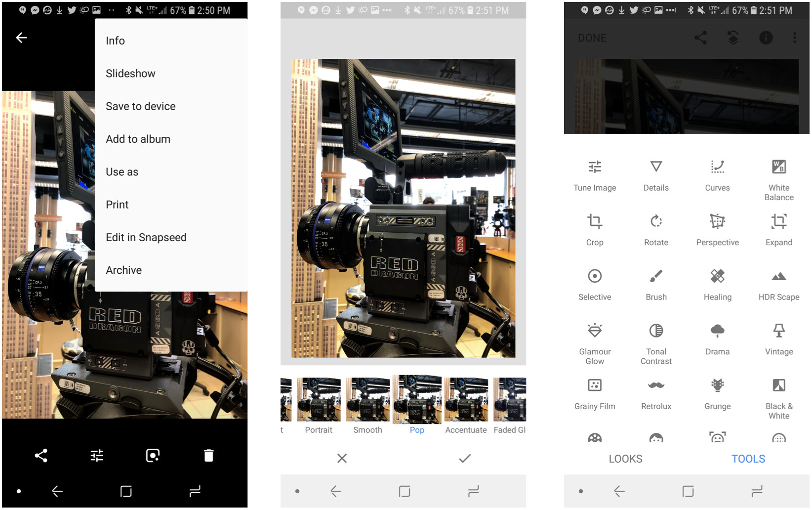Apply the Accentuate look thumbnail

(x=466, y=406)
